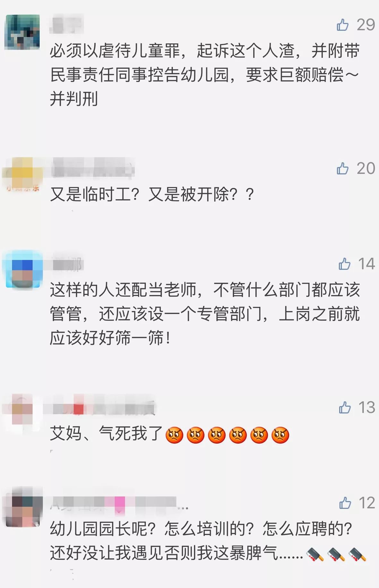Open the blurred username of second commenter
Screen dimensions: 379x588
pyautogui.click(x=93, y=168)
